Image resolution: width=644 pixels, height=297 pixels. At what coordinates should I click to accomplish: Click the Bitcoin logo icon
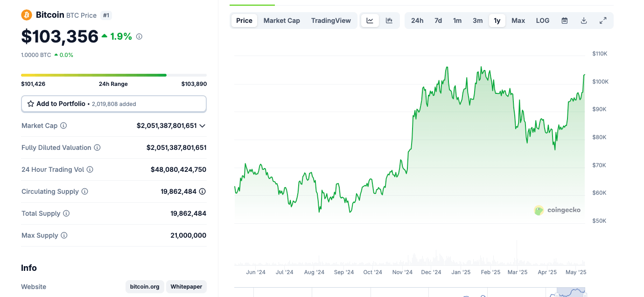(27, 15)
